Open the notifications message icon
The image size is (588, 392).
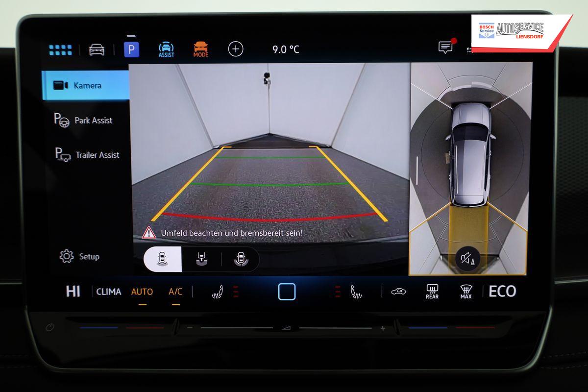pyautogui.click(x=445, y=48)
